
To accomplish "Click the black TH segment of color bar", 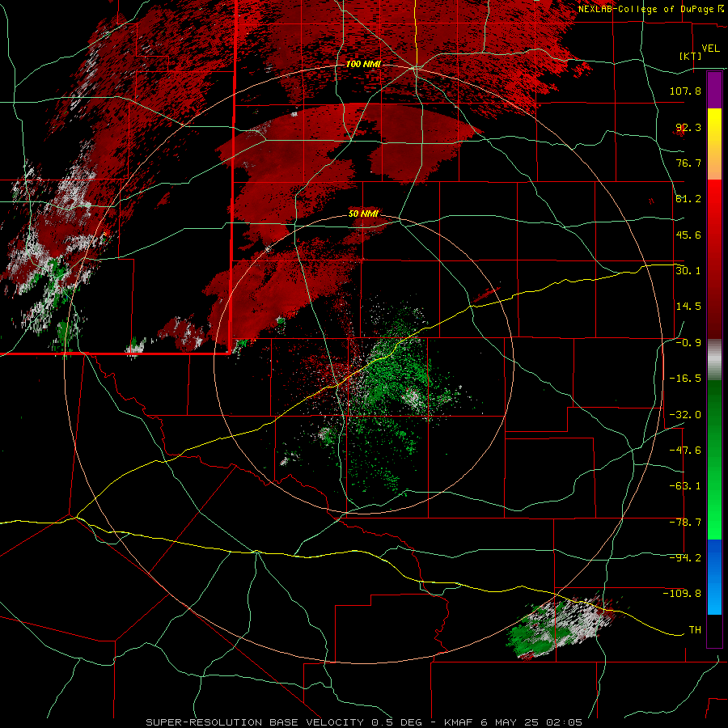I will [714, 630].
